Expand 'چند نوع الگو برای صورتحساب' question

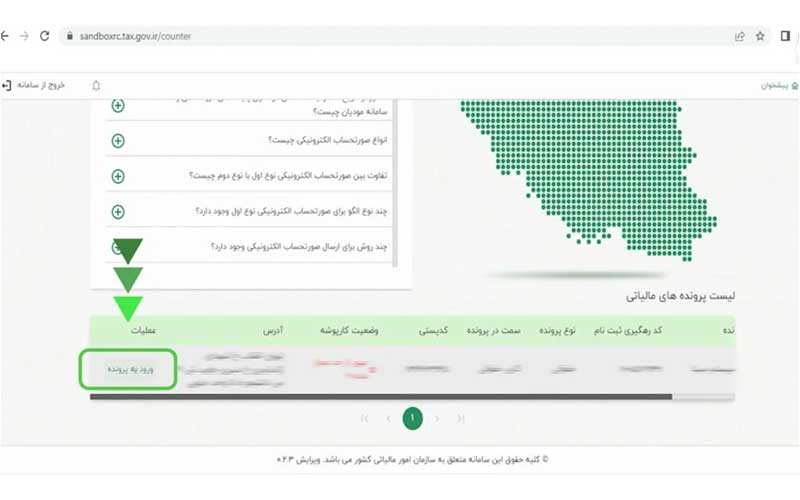(118, 211)
